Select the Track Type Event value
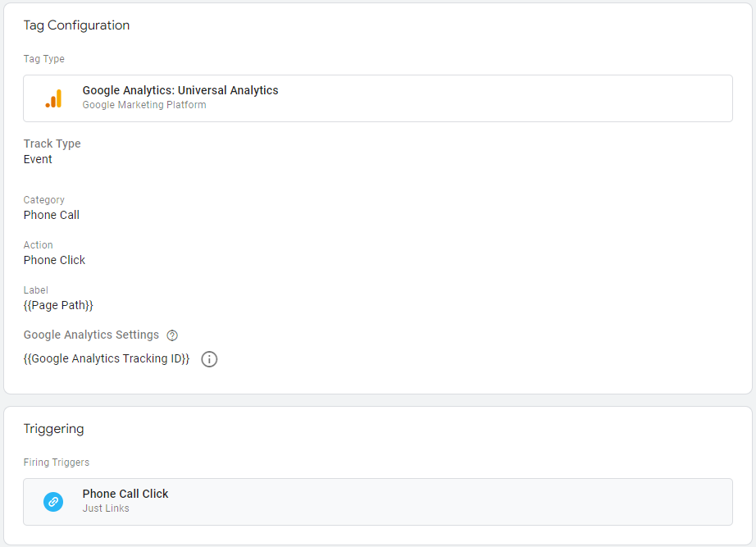Viewport: 756px width, 547px height. point(38,159)
